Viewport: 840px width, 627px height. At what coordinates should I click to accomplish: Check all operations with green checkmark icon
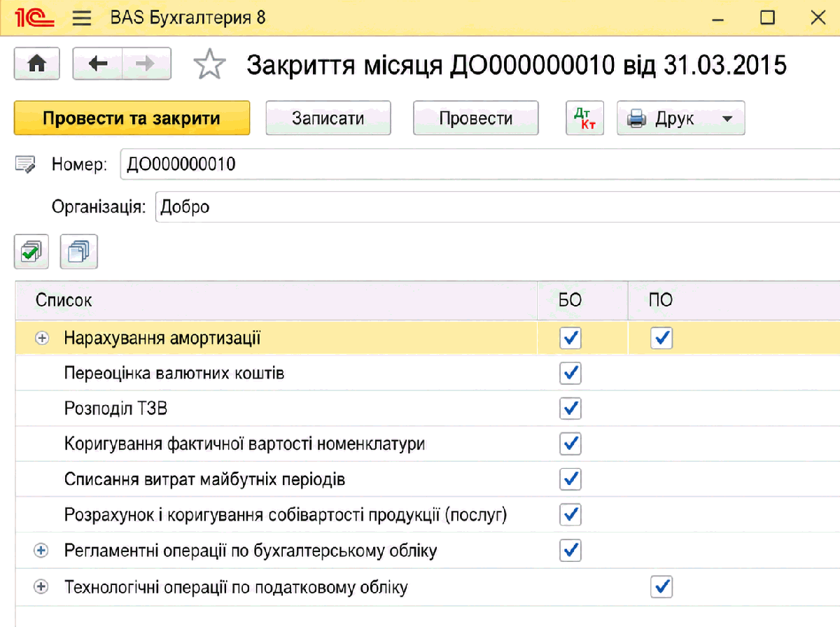(x=31, y=251)
